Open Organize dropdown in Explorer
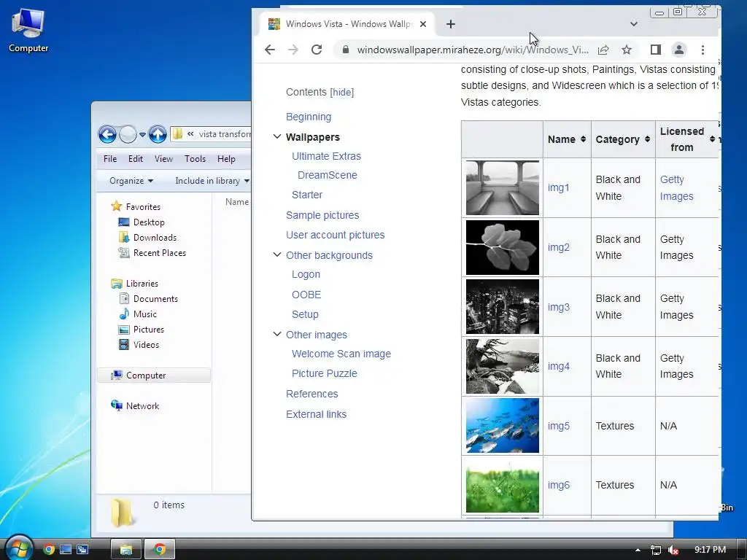The width and height of the screenshot is (747, 560). 131,181
